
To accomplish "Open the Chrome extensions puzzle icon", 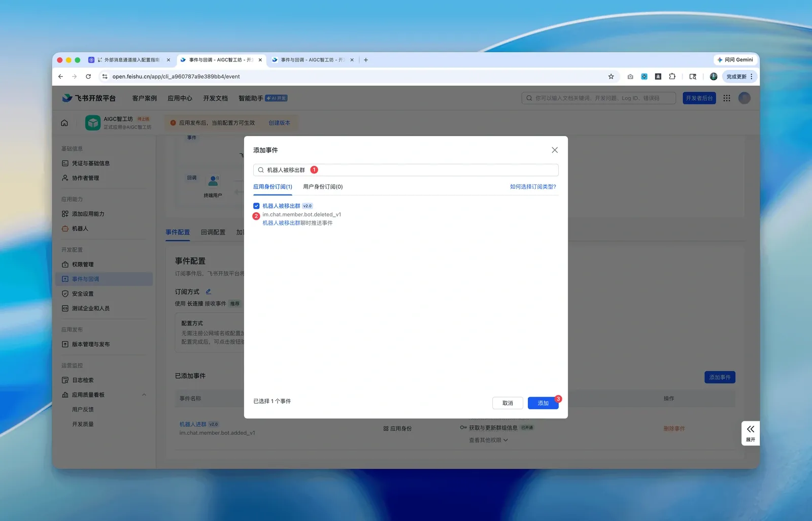I will point(672,77).
